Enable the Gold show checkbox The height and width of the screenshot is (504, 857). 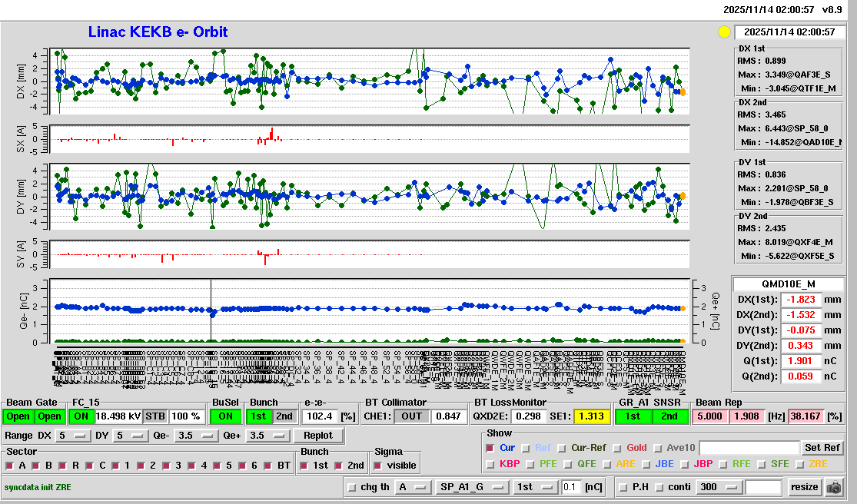click(618, 448)
